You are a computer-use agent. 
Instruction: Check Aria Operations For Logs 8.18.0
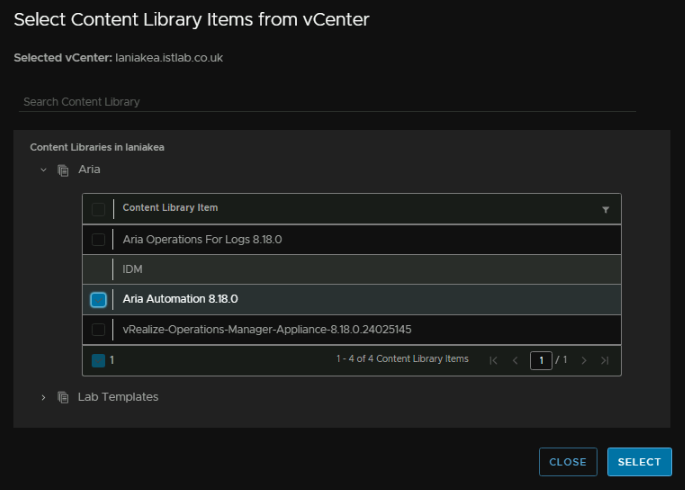(x=98, y=239)
